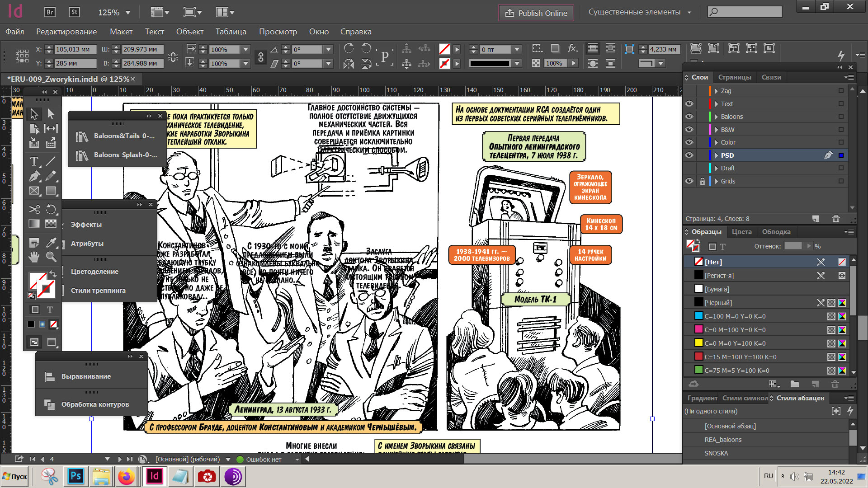Screen dimensions: 868x488
Task: Toggle visibility of PSD layer
Action: tap(689, 155)
